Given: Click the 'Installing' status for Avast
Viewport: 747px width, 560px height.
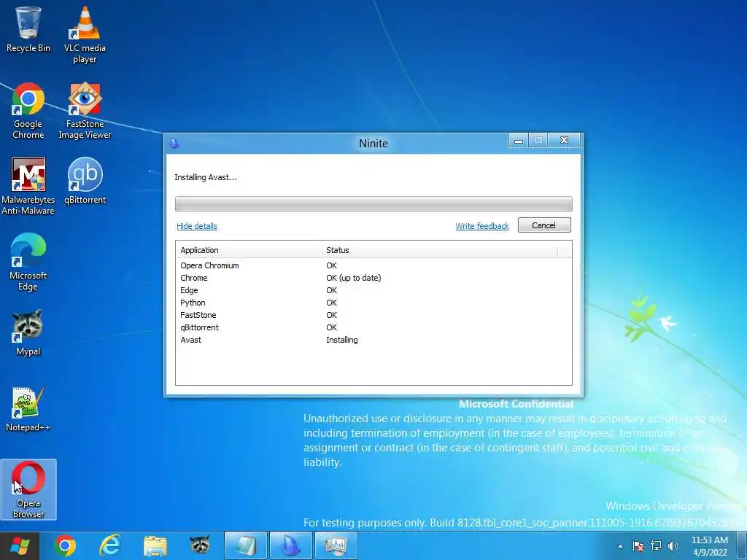Looking at the screenshot, I should tap(342, 340).
